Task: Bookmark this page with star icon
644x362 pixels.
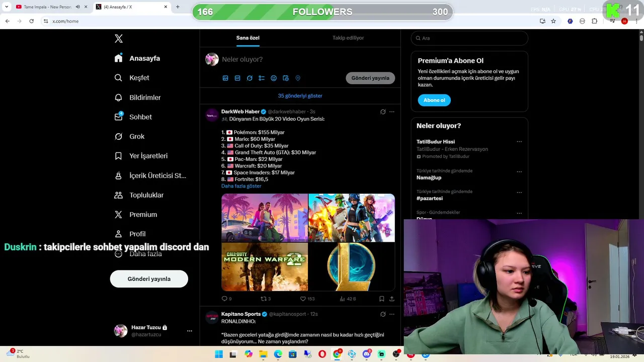Action: point(553,21)
